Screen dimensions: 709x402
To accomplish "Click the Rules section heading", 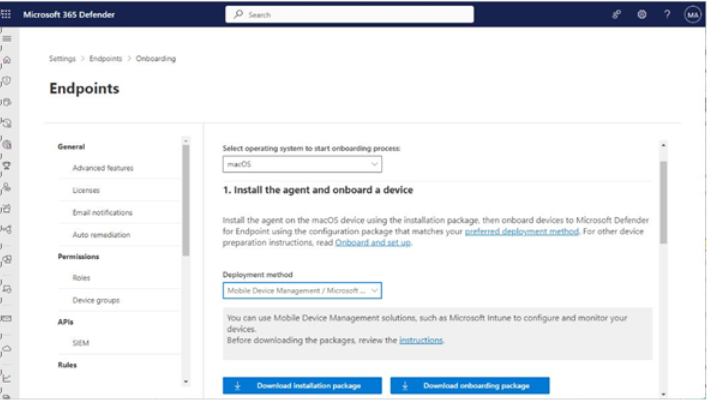I will (x=67, y=365).
